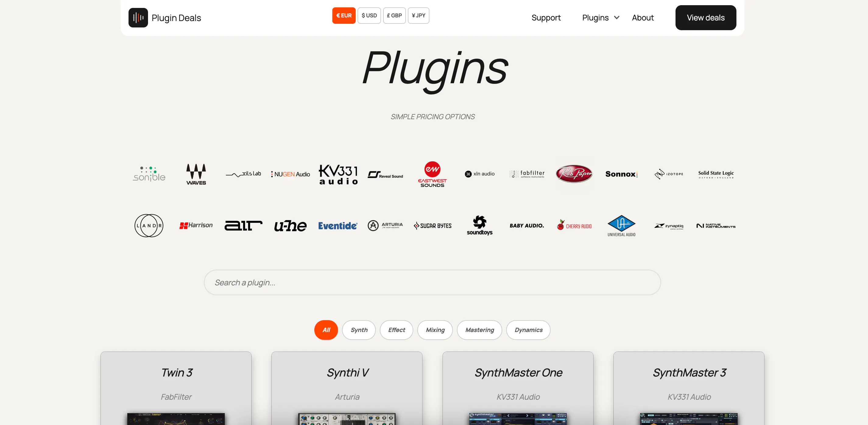This screenshot has width=868, height=425.
Task: Switch currency to GBP
Action: pyautogui.click(x=394, y=16)
